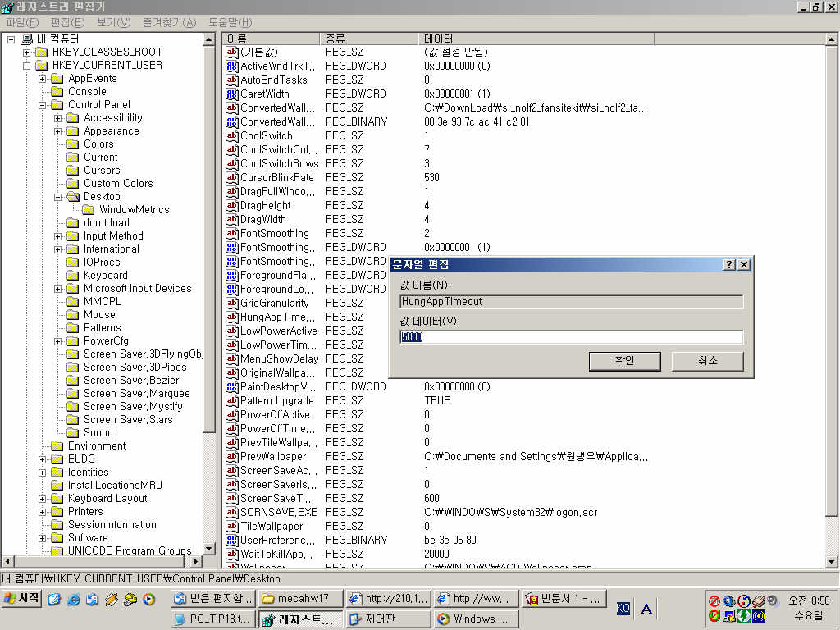Click the language bar A input mode icon

pyautogui.click(x=646, y=608)
